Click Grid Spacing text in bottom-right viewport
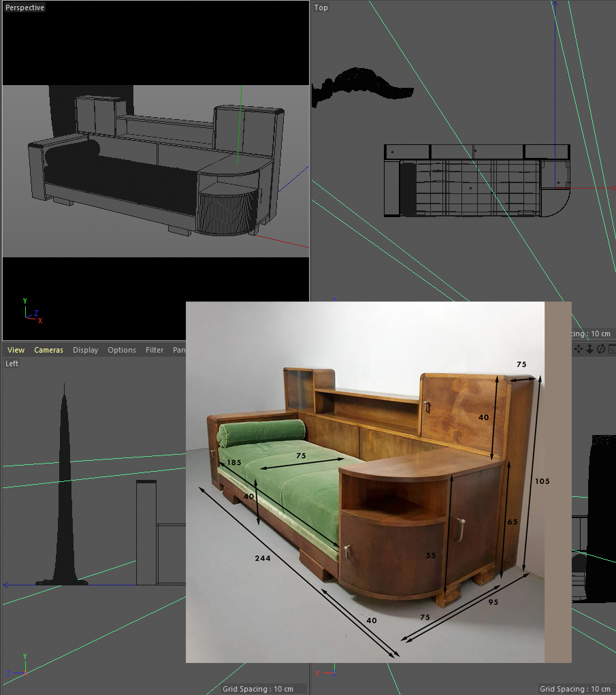The image size is (616, 695). click(574, 689)
